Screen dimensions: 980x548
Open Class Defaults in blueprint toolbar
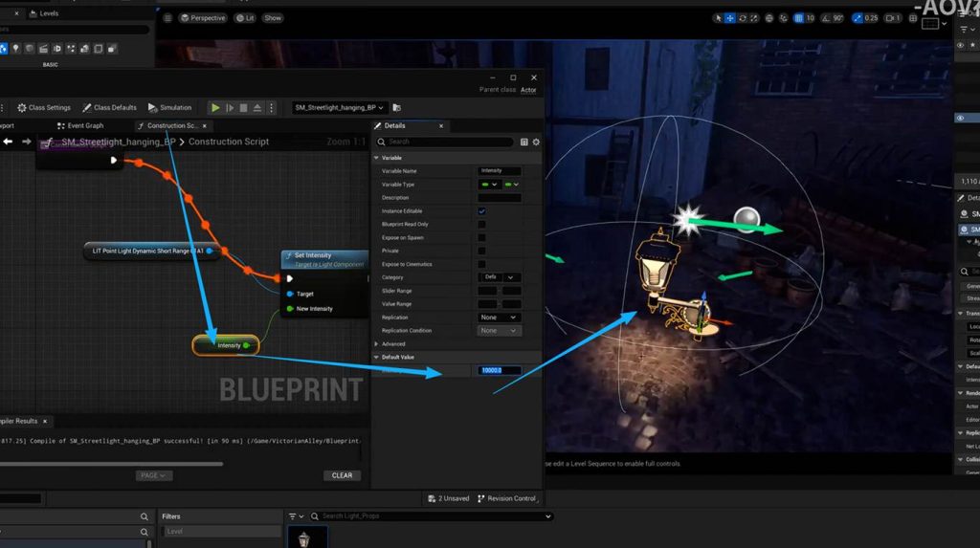pyautogui.click(x=109, y=108)
